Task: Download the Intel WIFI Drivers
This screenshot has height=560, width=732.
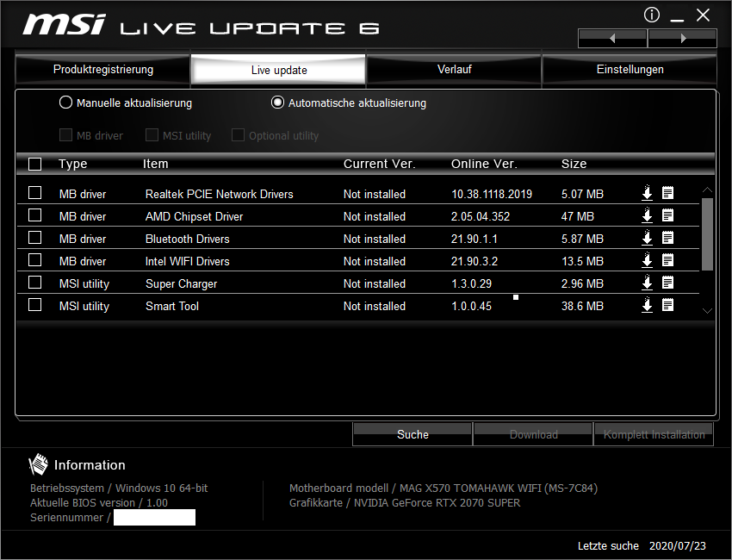Action: pos(647,260)
